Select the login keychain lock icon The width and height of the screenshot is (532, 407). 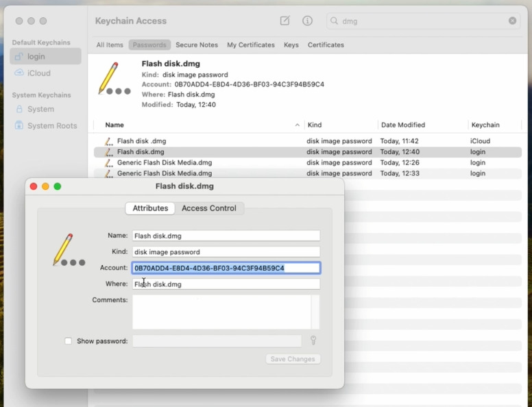pyautogui.click(x=19, y=56)
